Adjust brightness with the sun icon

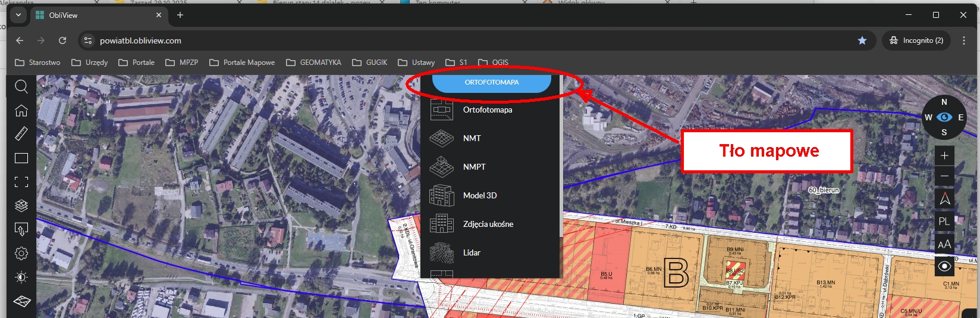coord(21,277)
